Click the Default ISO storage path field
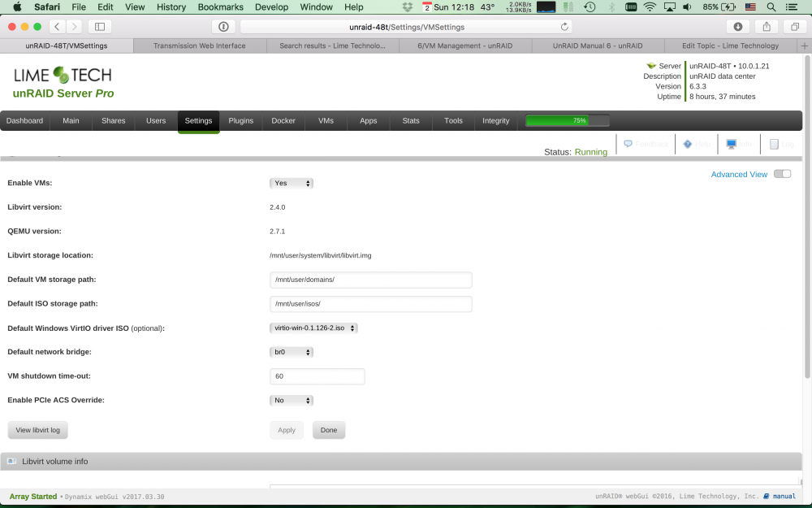This screenshot has height=508, width=812. coord(371,304)
